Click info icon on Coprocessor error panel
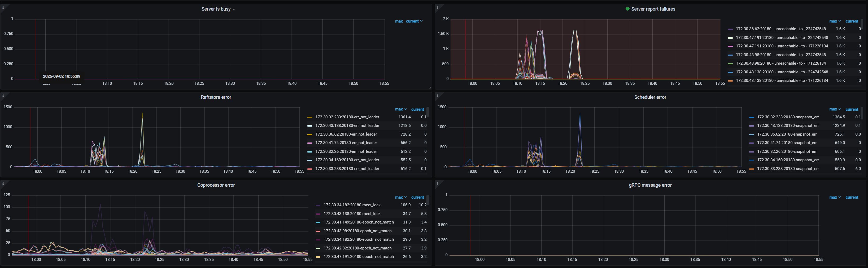Viewport: 868px width, 268px height. (x=3, y=184)
